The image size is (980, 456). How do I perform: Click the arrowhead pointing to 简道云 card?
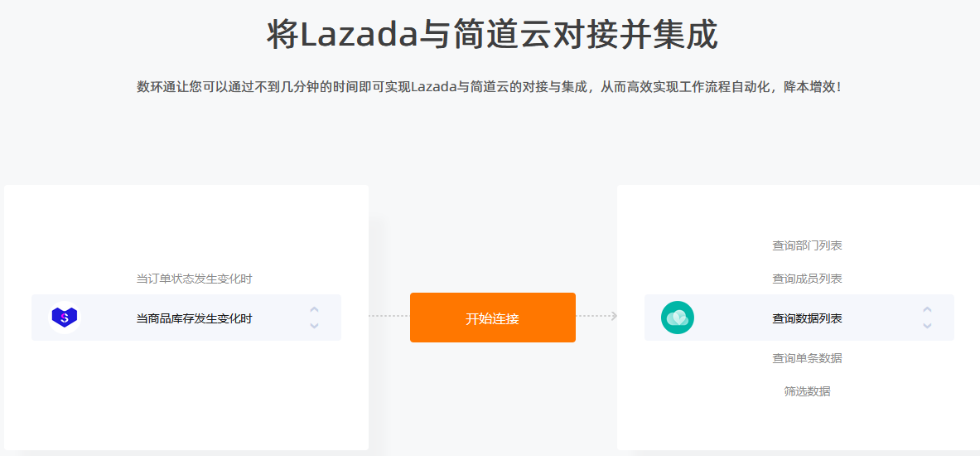[614, 316]
